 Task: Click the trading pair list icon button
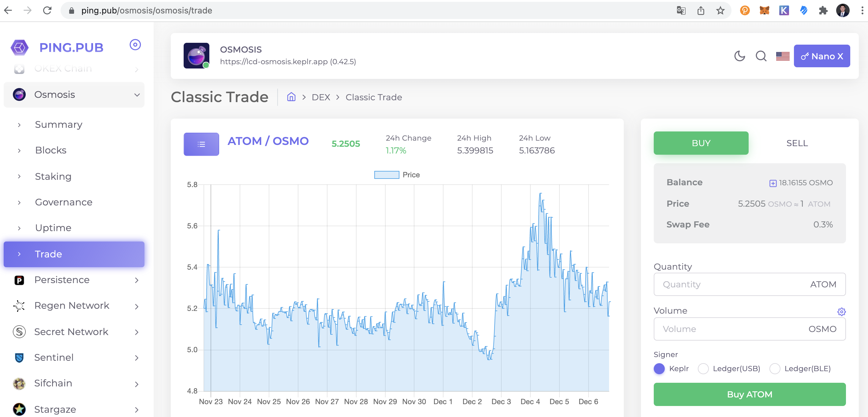point(201,144)
